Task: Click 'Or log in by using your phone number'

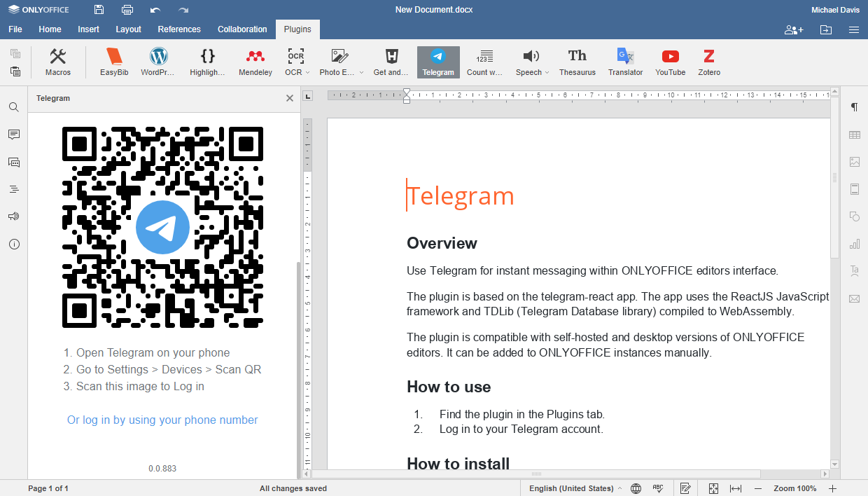Action: click(162, 420)
